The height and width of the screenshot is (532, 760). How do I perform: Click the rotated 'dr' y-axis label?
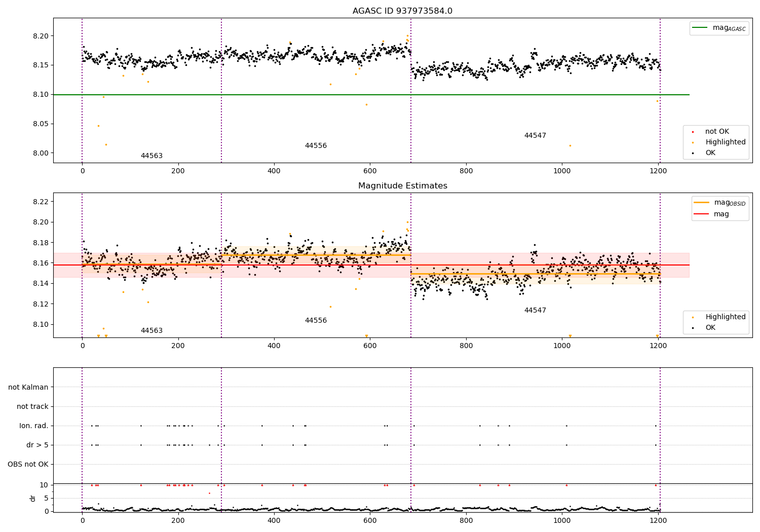[33, 499]
